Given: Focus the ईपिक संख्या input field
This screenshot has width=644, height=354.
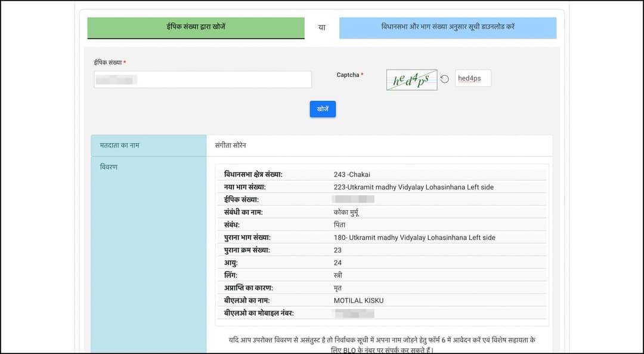Looking at the screenshot, I should (203, 79).
